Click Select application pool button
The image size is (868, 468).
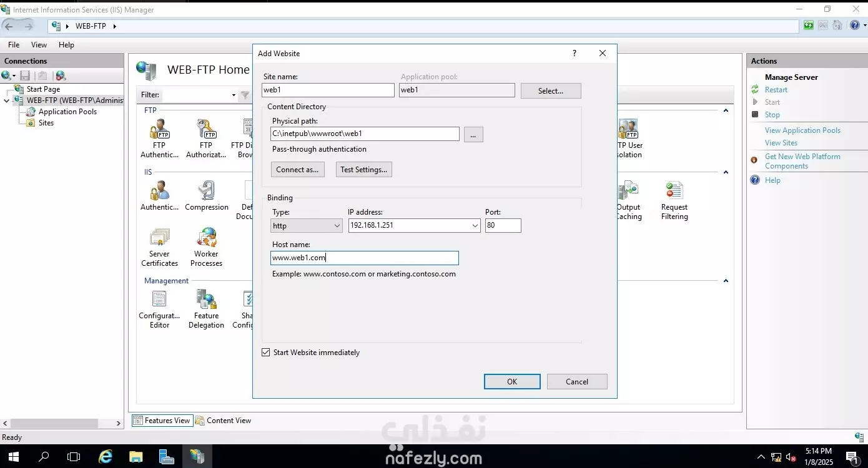[551, 90]
